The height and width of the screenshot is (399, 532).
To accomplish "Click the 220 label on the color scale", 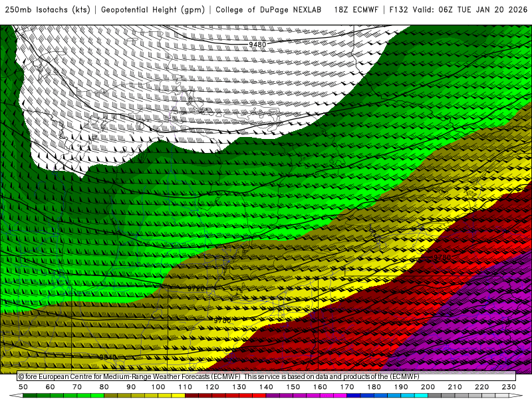I will tap(481, 387).
